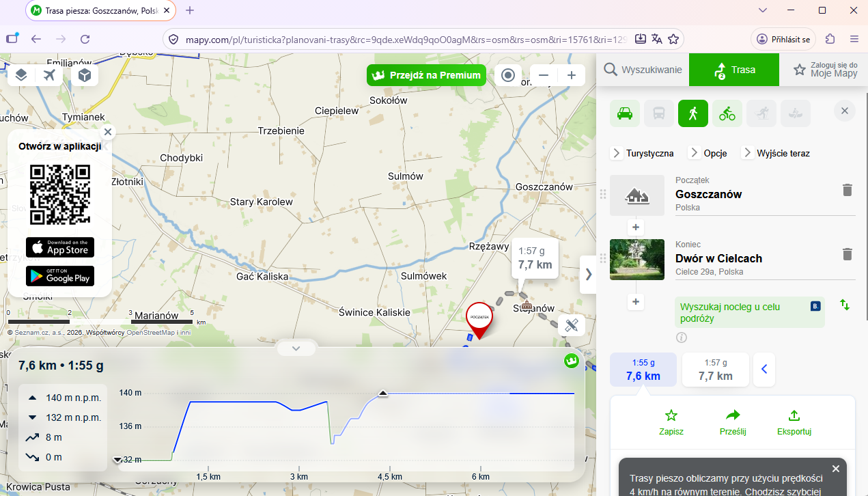Viewport: 868px width, 496px height.
Task: Collapse the elevation profile panel
Action: [x=296, y=348]
